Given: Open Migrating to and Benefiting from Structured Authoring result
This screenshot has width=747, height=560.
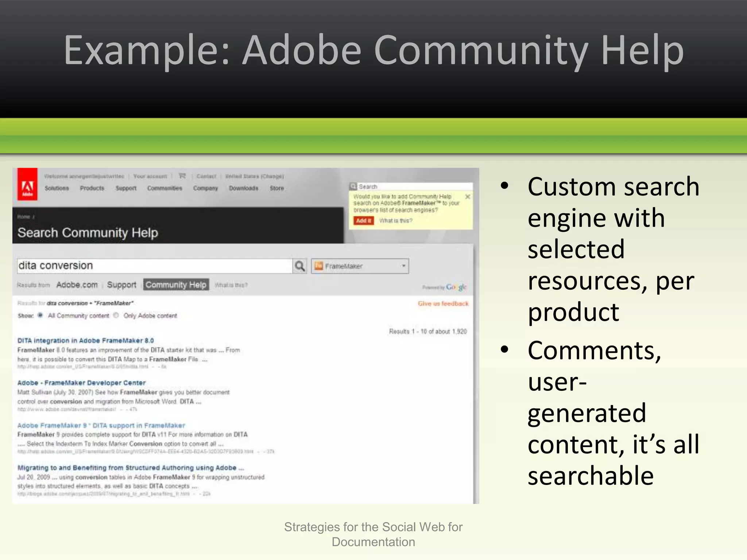Looking at the screenshot, I should click(131, 468).
